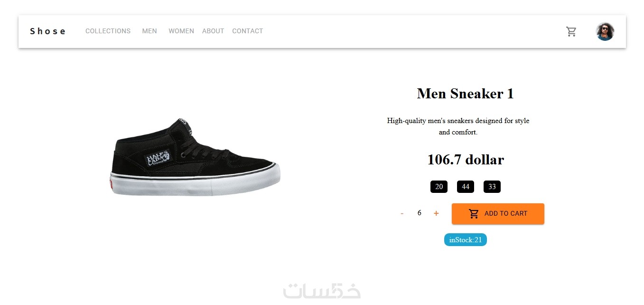The width and height of the screenshot is (644, 305).
Task: Open the About page
Action: pyautogui.click(x=213, y=31)
